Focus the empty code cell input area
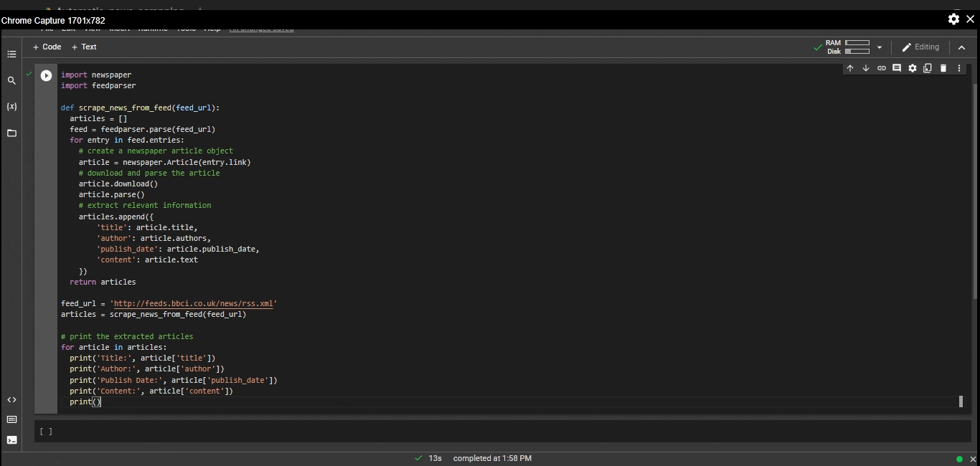Screen dimensions: 980x466 coord(513,432)
